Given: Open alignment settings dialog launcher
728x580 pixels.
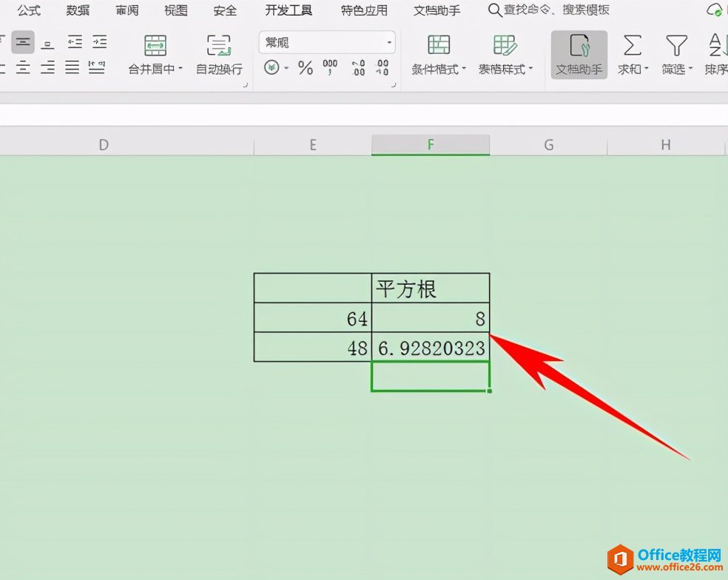Looking at the screenshot, I should pos(246,85).
